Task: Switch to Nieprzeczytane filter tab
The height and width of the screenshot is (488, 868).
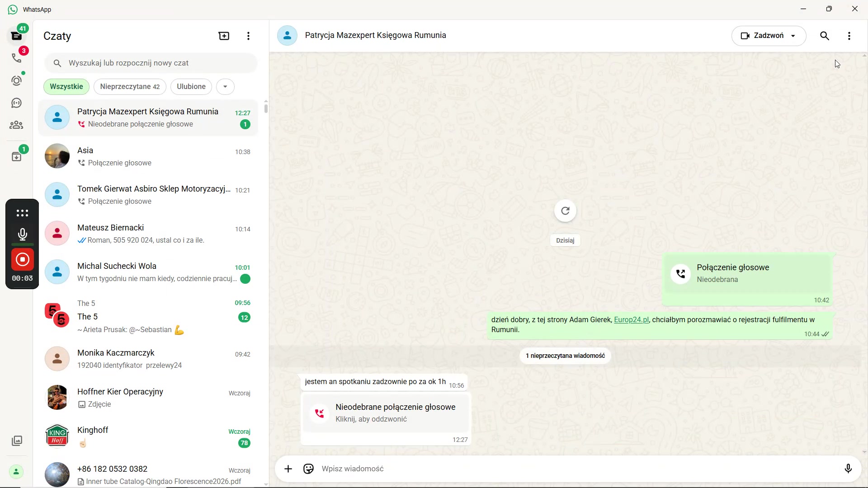Action: [x=130, y=87]
